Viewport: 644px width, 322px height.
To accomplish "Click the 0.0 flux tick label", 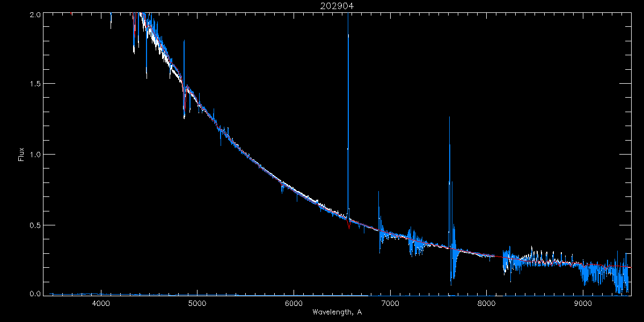I will point(35,293).
